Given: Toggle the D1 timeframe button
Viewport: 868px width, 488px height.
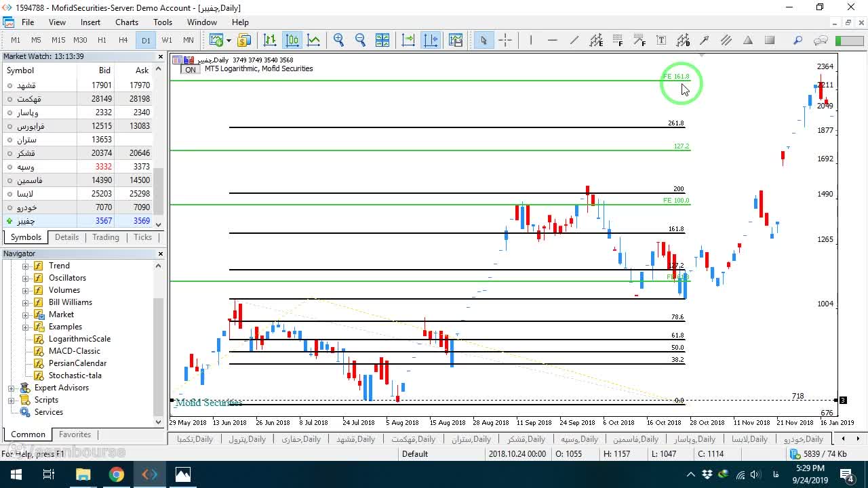Looking at the screenshot, I should (x=146, y=40).
